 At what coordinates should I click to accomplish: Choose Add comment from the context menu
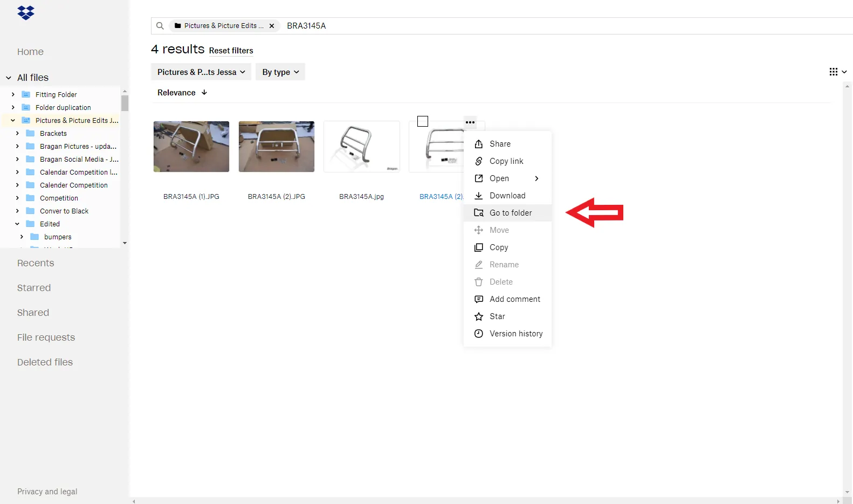pyautogui.click(x=507, y=299)
